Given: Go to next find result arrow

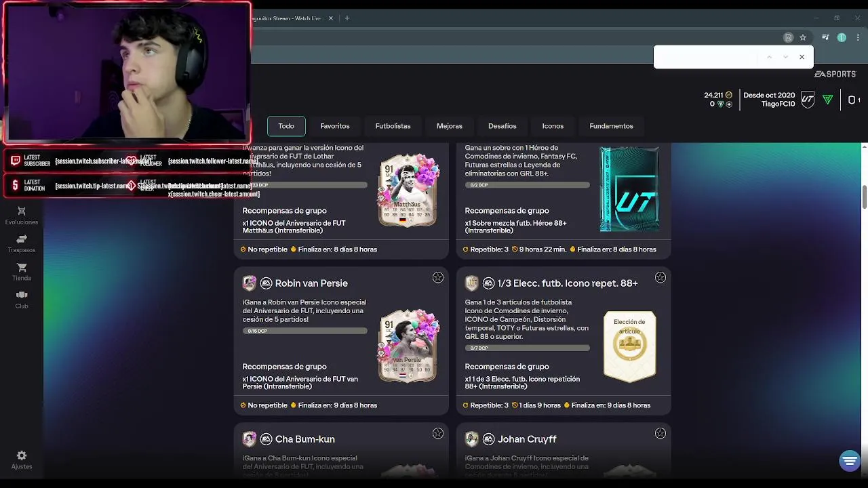Looking at the screenshot, I should 785,57.
